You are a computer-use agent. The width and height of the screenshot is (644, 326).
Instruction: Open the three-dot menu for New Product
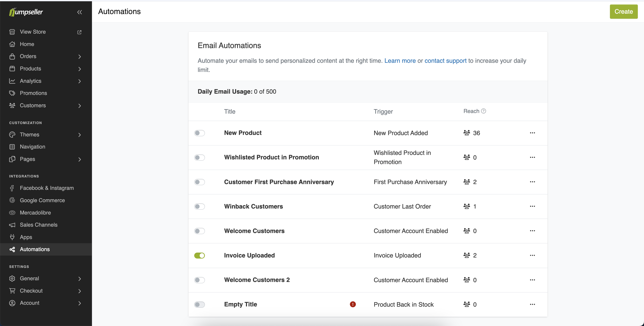[532, 133]
